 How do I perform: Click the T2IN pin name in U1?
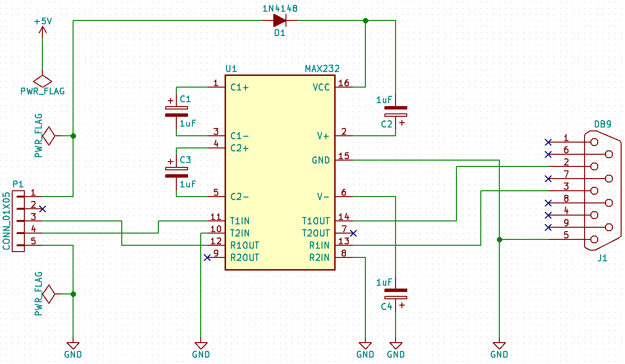[x=240, y=233]
